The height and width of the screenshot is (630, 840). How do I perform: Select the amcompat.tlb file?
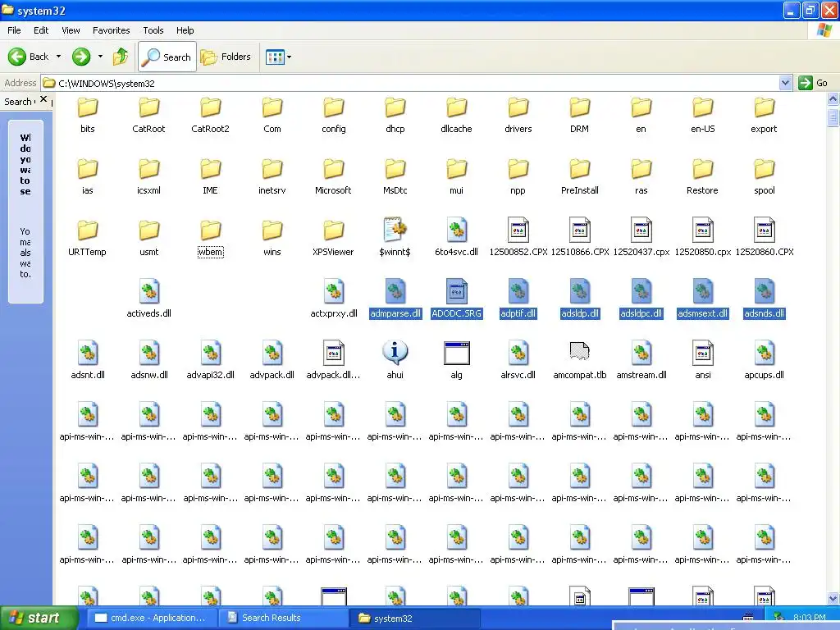tap(580, 360)
